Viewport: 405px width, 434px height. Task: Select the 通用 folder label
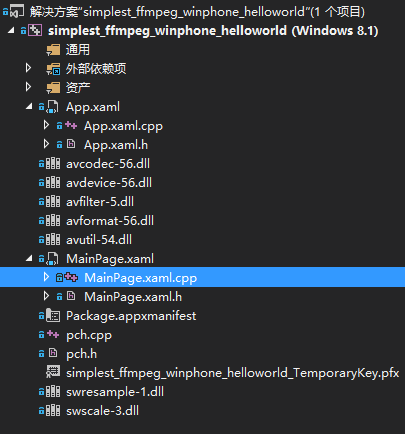pyautogui.click(x=78, y=50)
